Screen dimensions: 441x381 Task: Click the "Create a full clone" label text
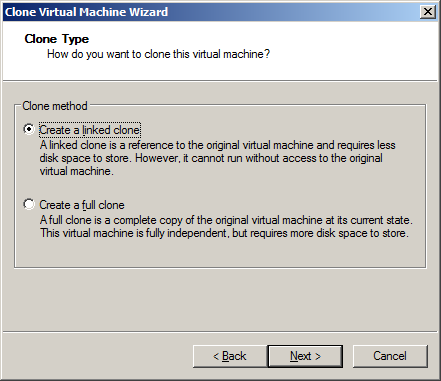[82, 205]
